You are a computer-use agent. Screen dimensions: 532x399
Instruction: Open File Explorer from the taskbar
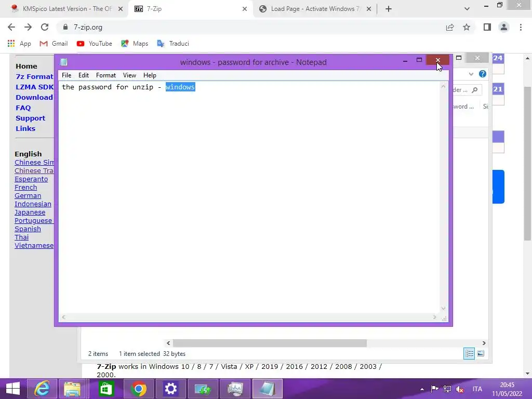73,389
